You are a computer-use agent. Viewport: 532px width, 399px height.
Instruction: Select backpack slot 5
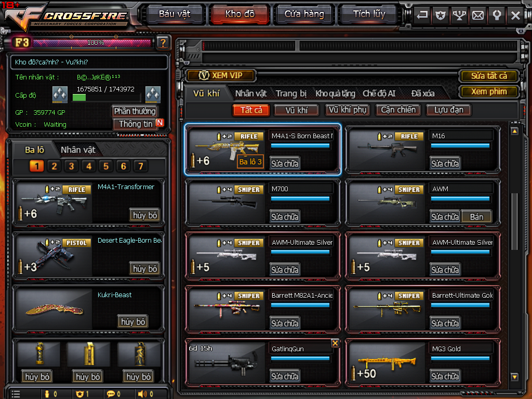point(106,166)
